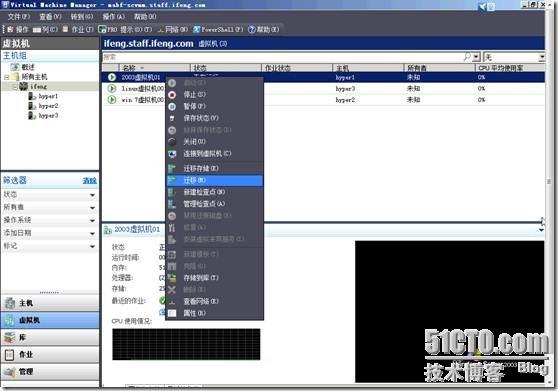Click the PowerShell toolbar icon
Viewport: 558px width, 391px height.
click(196, 29)
